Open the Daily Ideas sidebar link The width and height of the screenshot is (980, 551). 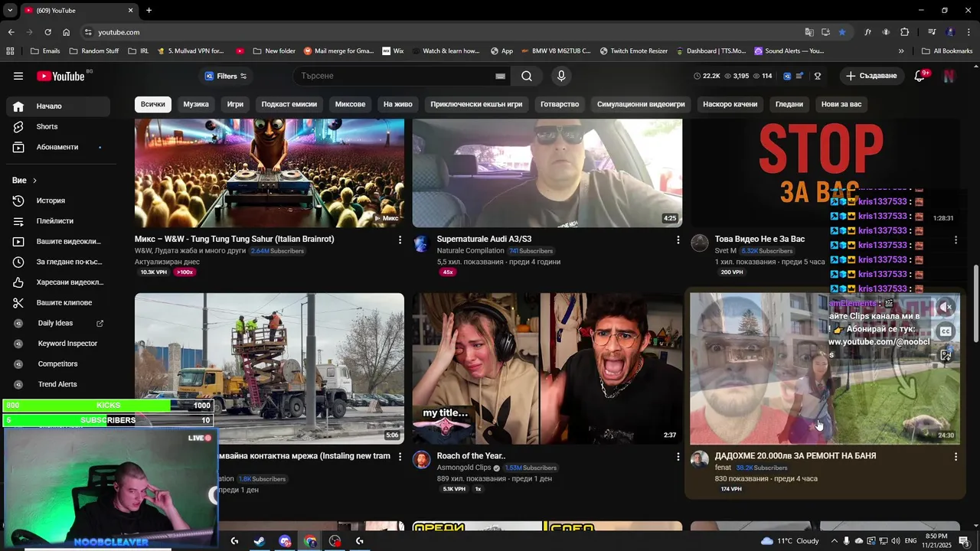pyautogui.click(x=58, y=323)
